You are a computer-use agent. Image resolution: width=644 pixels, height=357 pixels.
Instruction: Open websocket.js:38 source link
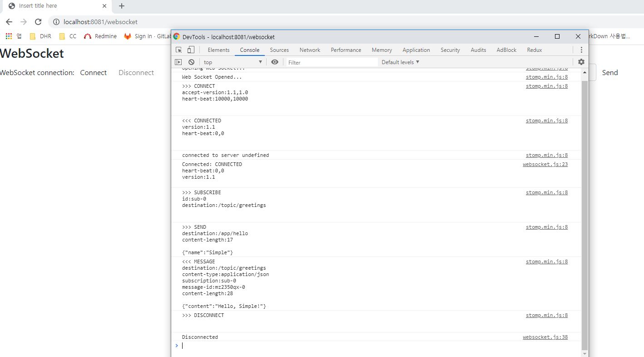coord(545,337)
